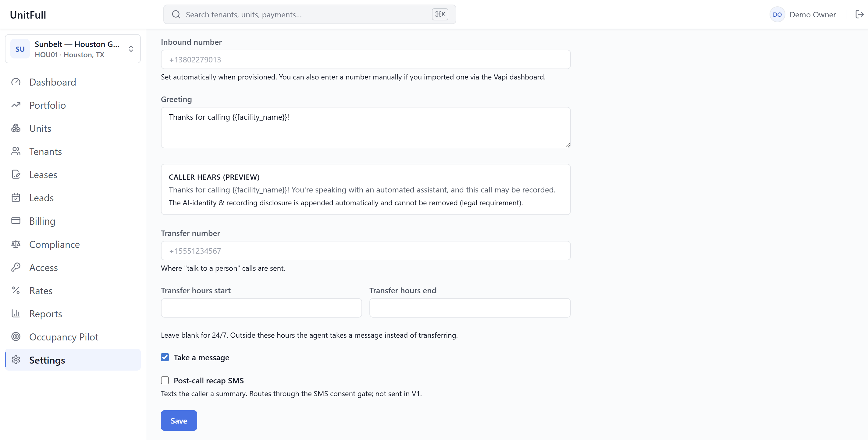The width and height of the screenshot is (868, 440).
Task: Click the Settings gear icon
Action: [16, 360]
